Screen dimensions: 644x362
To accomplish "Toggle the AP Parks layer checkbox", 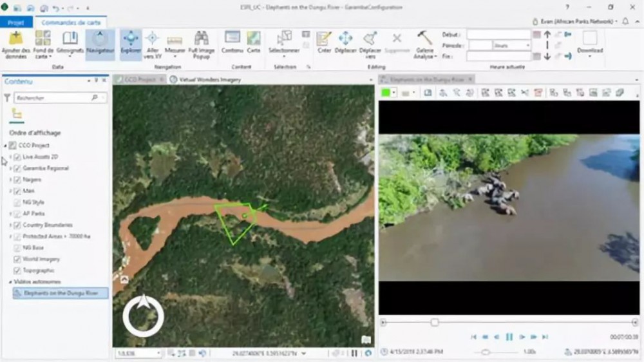I will [x=17, y=214].
